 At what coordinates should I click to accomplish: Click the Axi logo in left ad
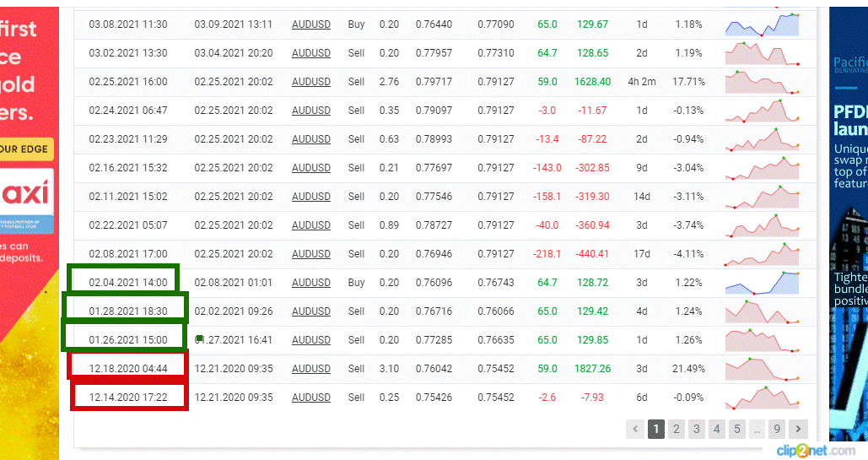point(27,193)
